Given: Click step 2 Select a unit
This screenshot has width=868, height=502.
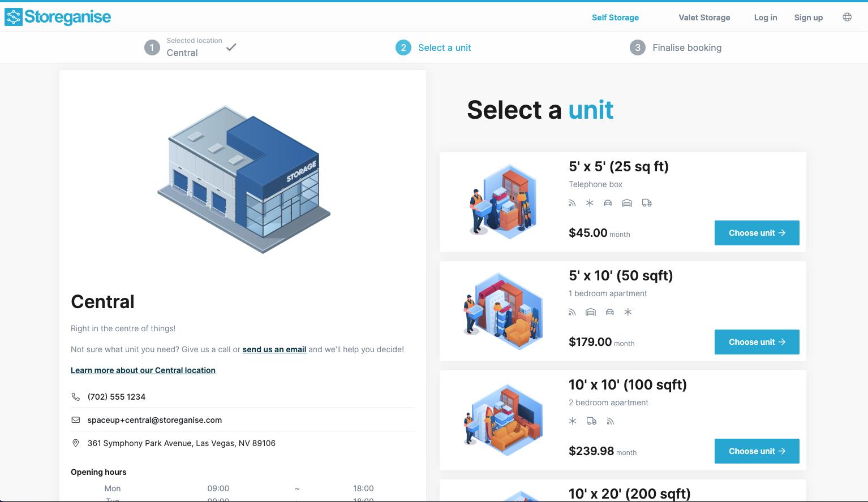Looking at the screenshot, I should 433,47.
